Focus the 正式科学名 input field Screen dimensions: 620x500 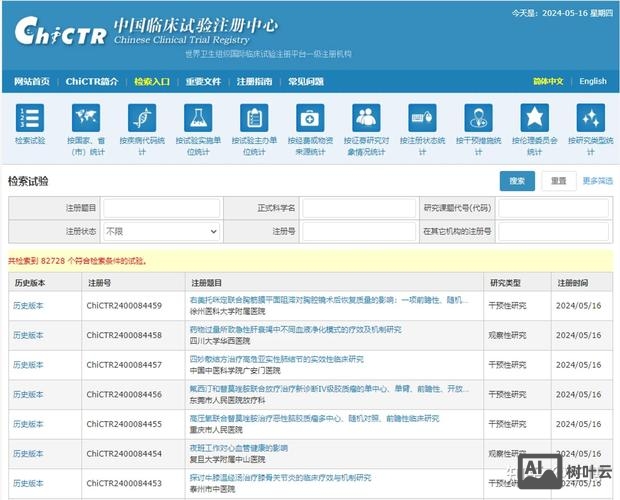359,208
